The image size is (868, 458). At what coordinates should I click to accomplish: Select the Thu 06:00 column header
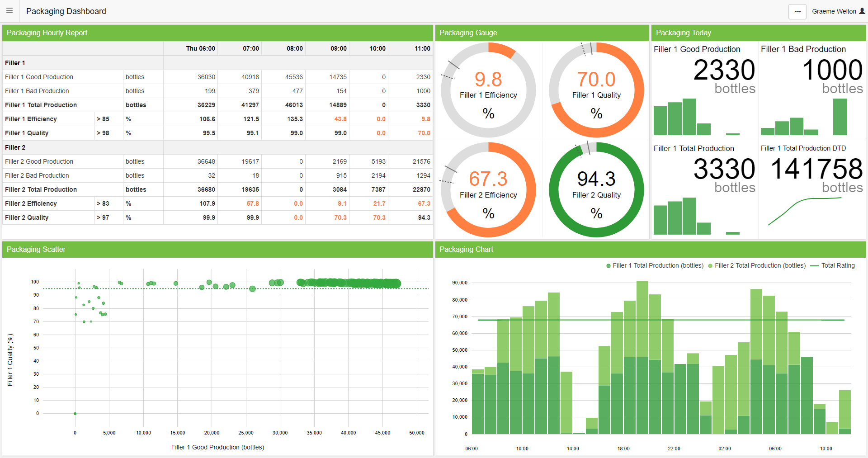200,48
